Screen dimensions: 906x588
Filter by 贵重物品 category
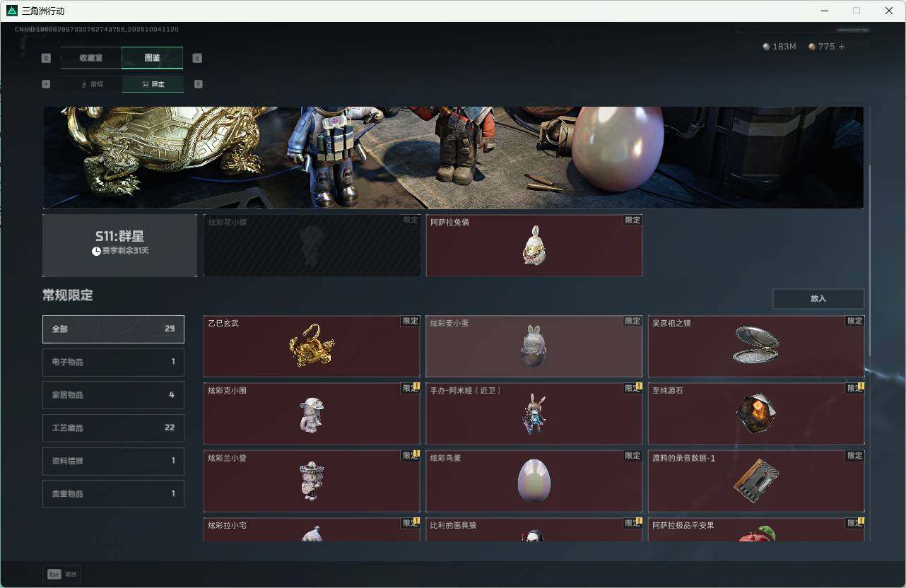tap(113, 493)
